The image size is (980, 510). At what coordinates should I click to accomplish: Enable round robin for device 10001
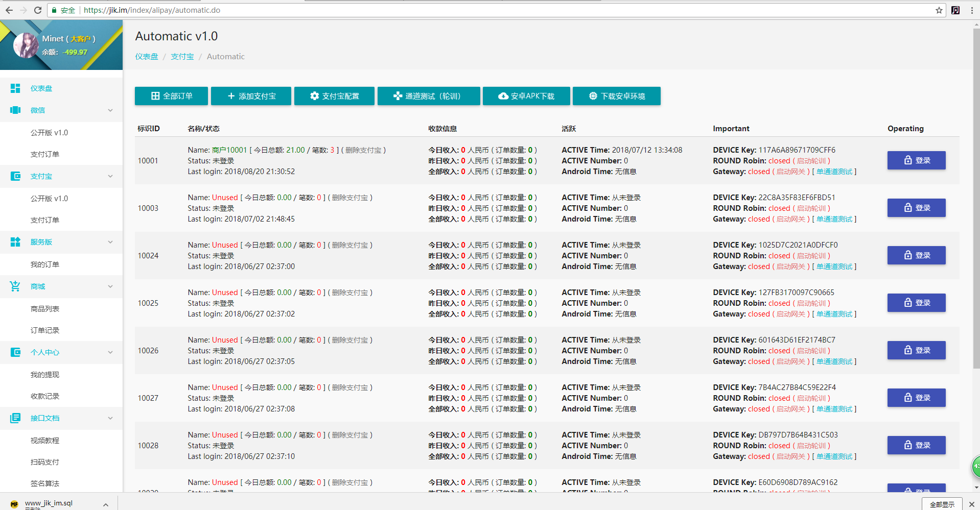coord(811,161)
